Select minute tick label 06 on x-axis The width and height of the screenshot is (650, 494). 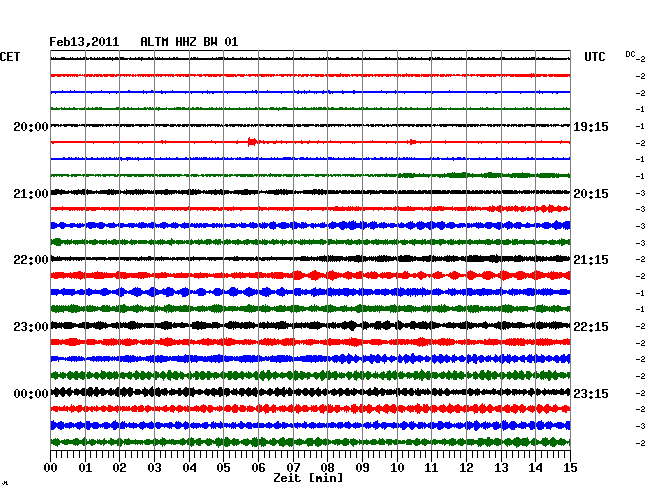[x=258, y=468]
